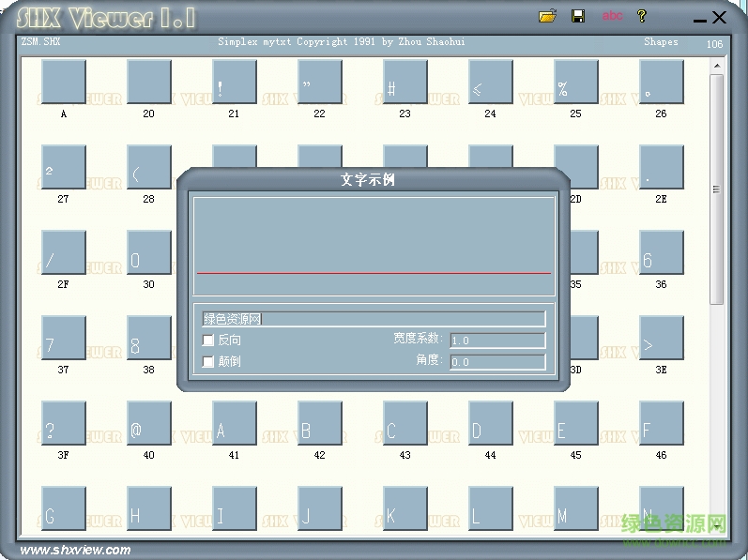Visit the www.shxview.com link
The image size is (748, 560).
[x=75, y=550]
